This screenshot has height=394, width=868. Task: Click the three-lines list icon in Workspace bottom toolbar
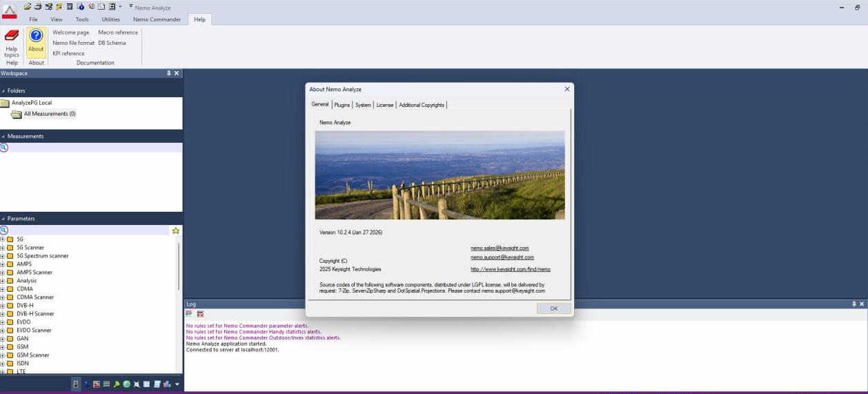coord(106,384)
